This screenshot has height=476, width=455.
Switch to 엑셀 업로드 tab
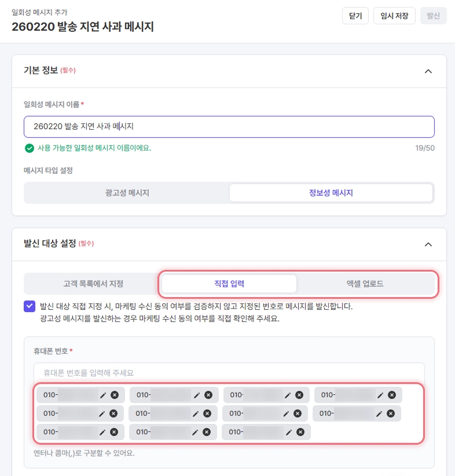[365, 284]
